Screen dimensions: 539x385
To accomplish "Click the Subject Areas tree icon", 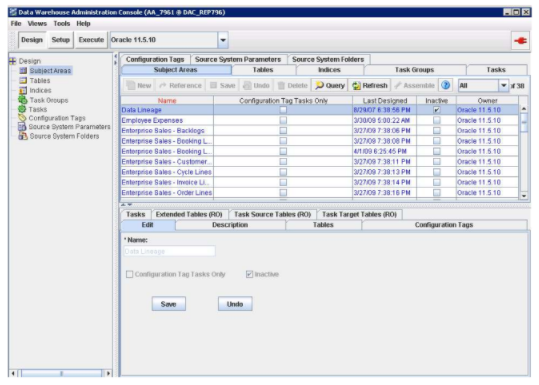I will coord(23,70).
